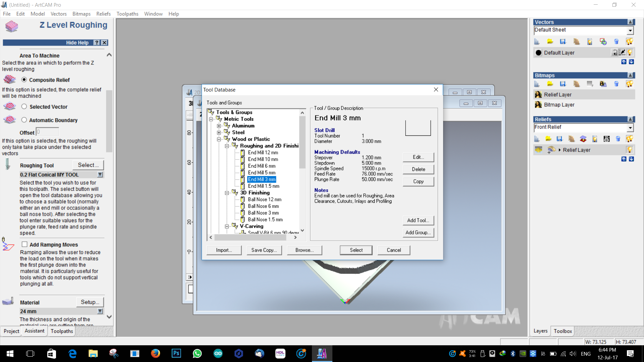Enable the Add Ramping Moves checkbox
The width and height of the screenshot is (644, 362).
pos(24,244)
